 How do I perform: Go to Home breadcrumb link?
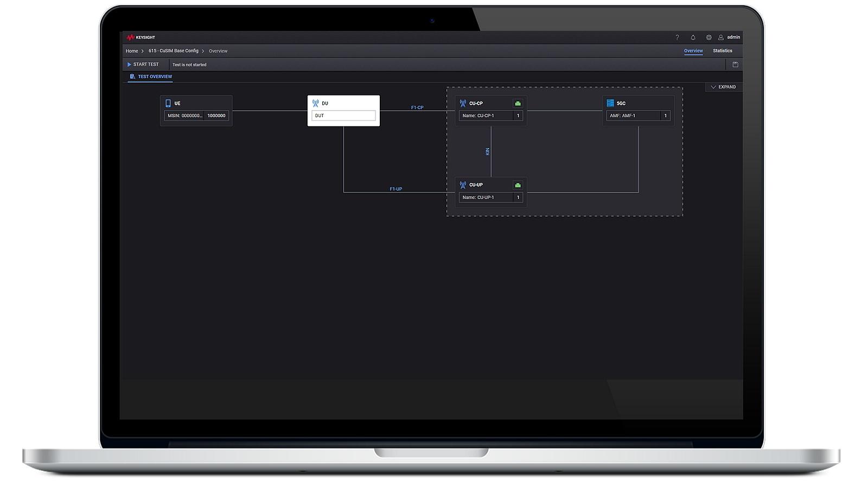click(132, 51)
